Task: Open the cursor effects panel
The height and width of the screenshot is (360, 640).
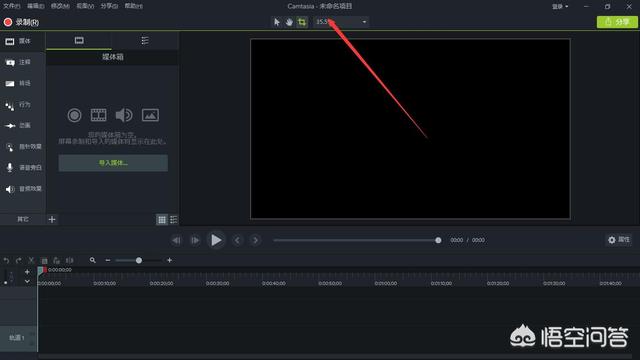Action: tap(23, 147)
